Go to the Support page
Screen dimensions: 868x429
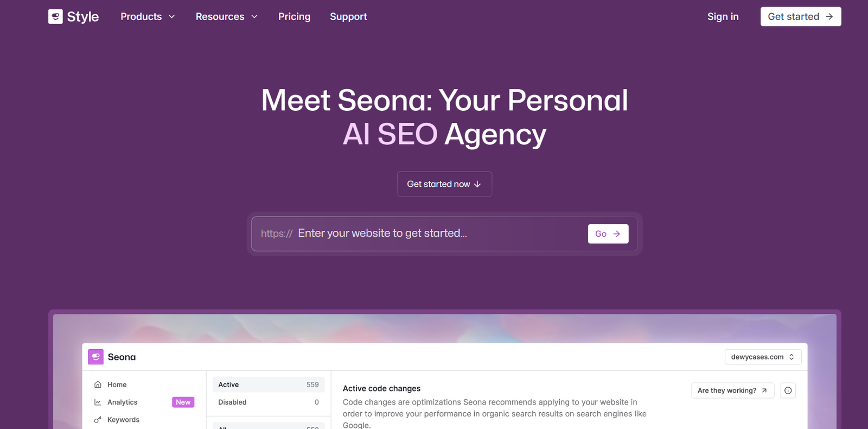(x=348, y=17)
